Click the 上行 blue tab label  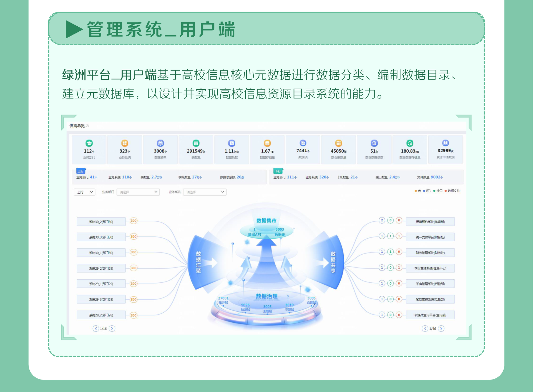tap(81, 171)
